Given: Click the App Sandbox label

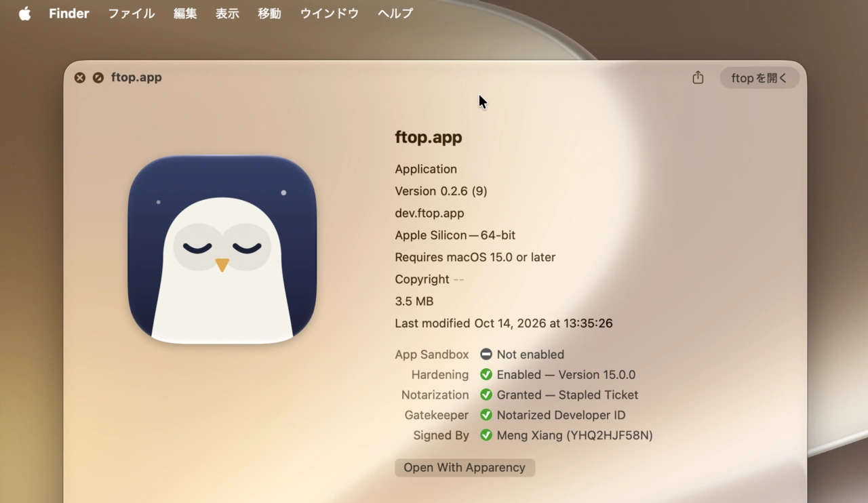Looking at the screenshot, I should tap(432, 355).
